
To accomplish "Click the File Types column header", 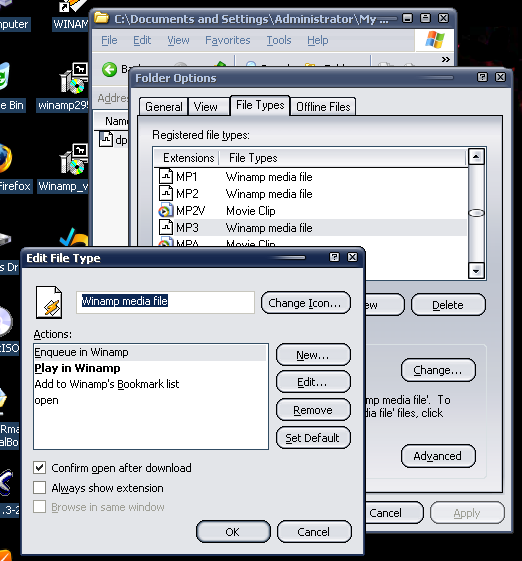I will pyautogui.click(x=343, y=158).
